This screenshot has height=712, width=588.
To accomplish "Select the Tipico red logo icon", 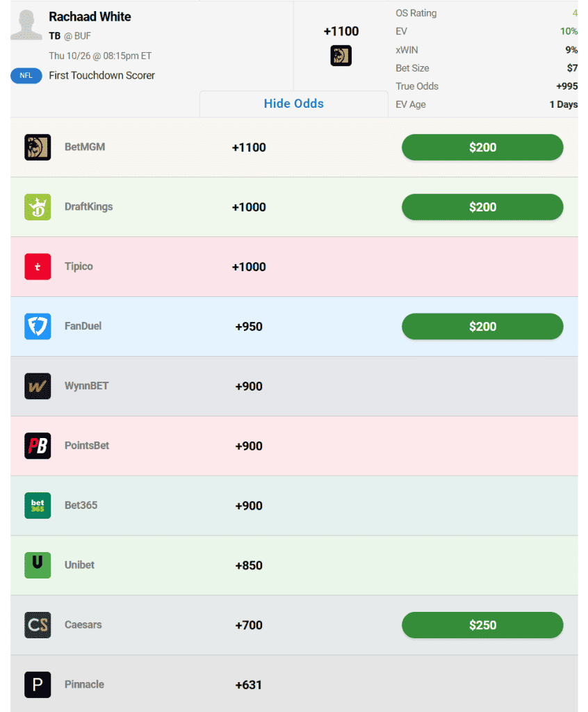I will [38, 266].
